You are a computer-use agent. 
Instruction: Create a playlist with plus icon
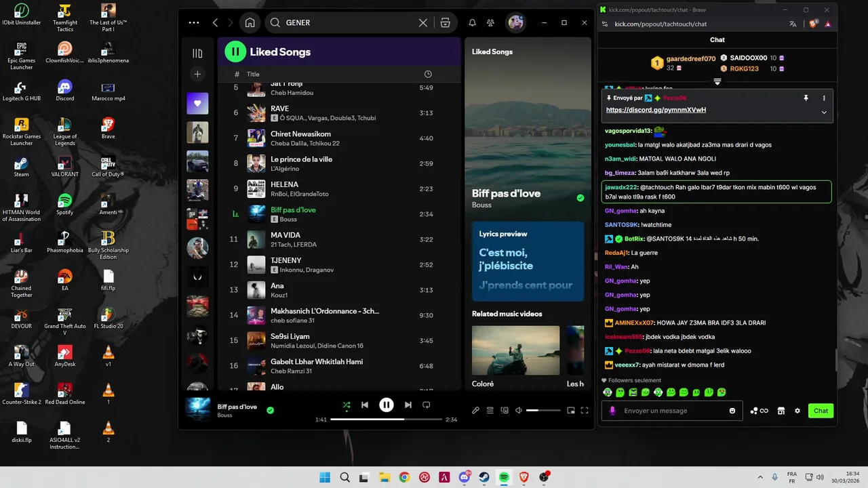click(197, 74)
